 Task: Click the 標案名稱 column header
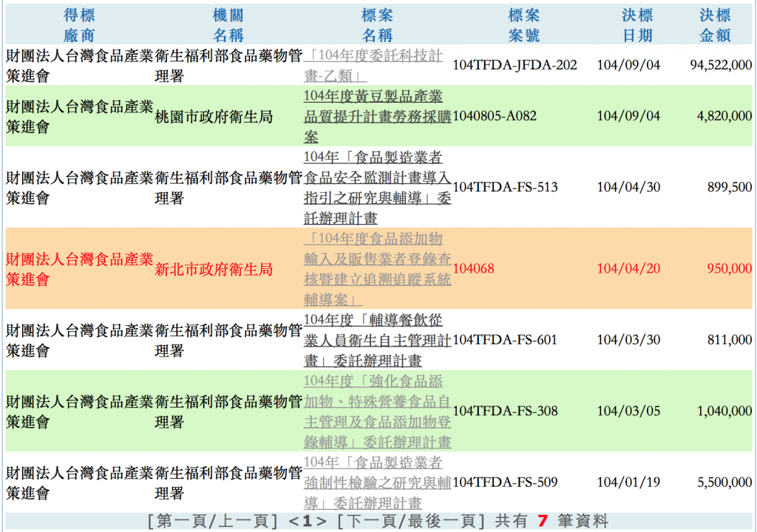tap(377, 25)
